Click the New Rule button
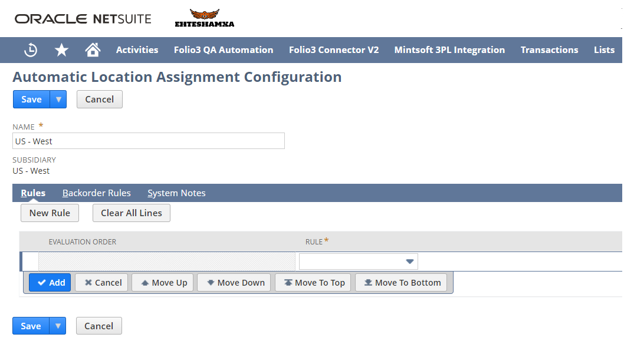 (50, 213)
